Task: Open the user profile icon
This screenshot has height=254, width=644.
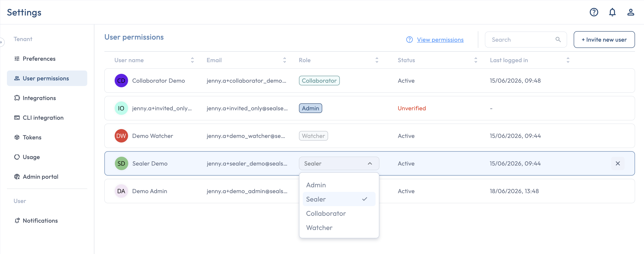Action: [x=630, y=12]
